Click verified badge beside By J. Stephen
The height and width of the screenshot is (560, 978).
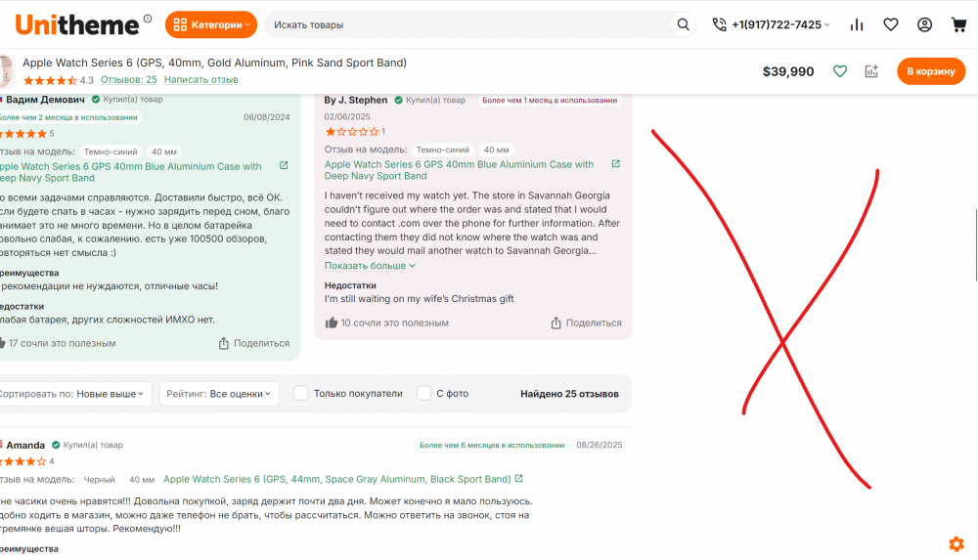(399, 100)
